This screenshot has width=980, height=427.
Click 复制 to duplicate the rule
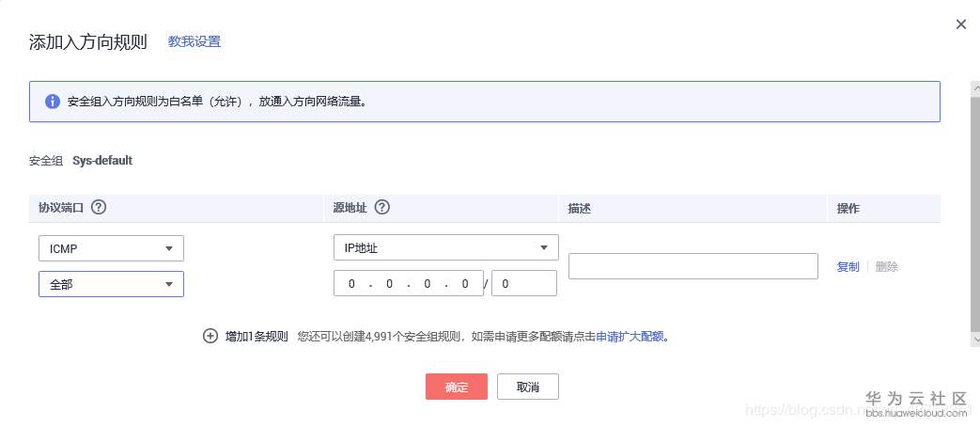pos(848,266)
